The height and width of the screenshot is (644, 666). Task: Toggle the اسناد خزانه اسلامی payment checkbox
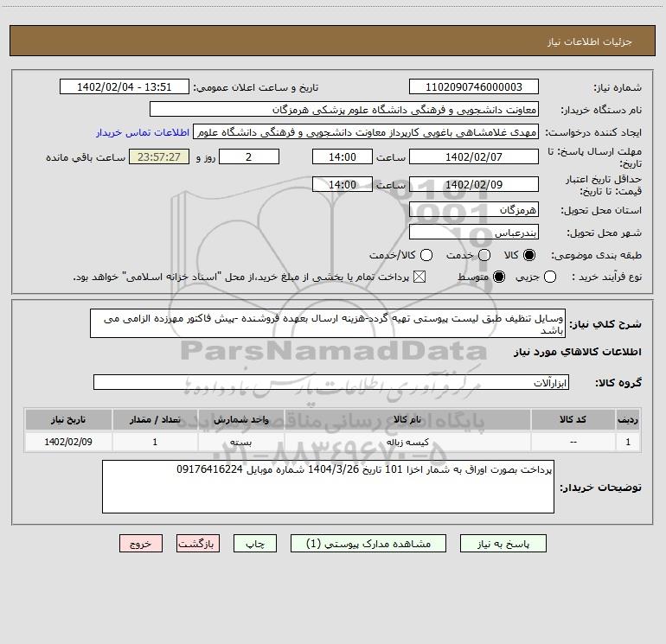pos(419,277)
